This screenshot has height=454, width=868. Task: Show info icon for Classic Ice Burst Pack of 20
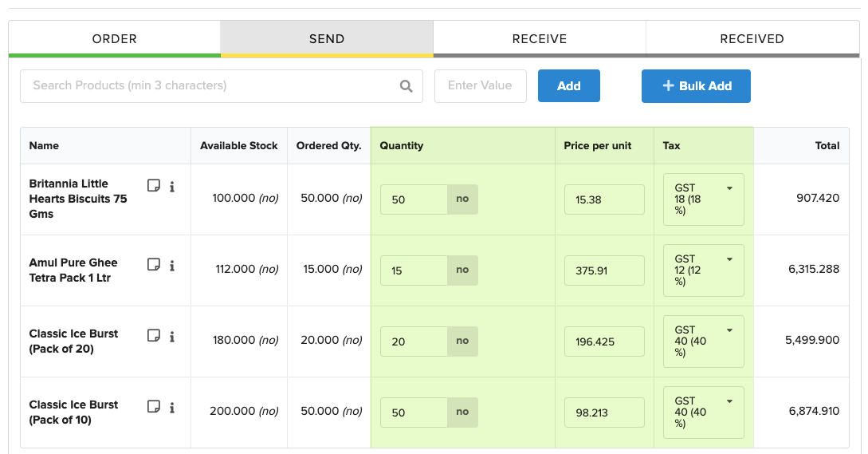pos(172,337)
